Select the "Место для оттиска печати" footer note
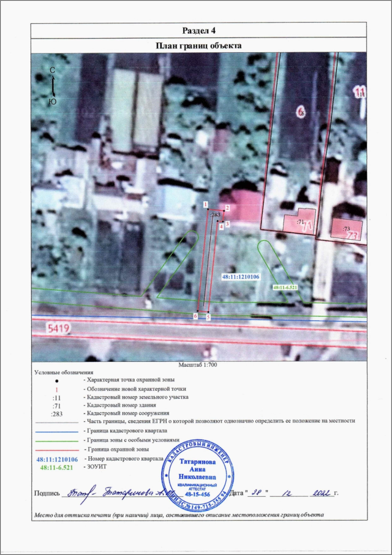 pos(178,515)
